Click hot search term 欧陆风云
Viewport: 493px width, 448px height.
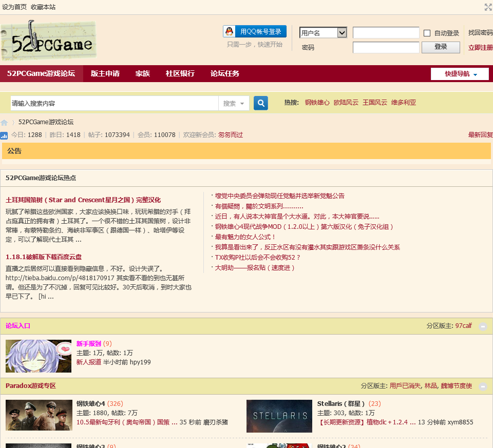coord(346,103)
